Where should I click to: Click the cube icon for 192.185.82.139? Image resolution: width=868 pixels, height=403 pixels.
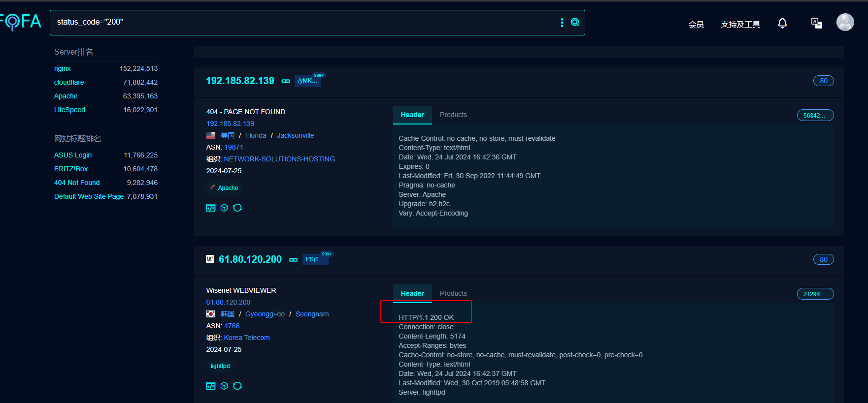point(224,208)
